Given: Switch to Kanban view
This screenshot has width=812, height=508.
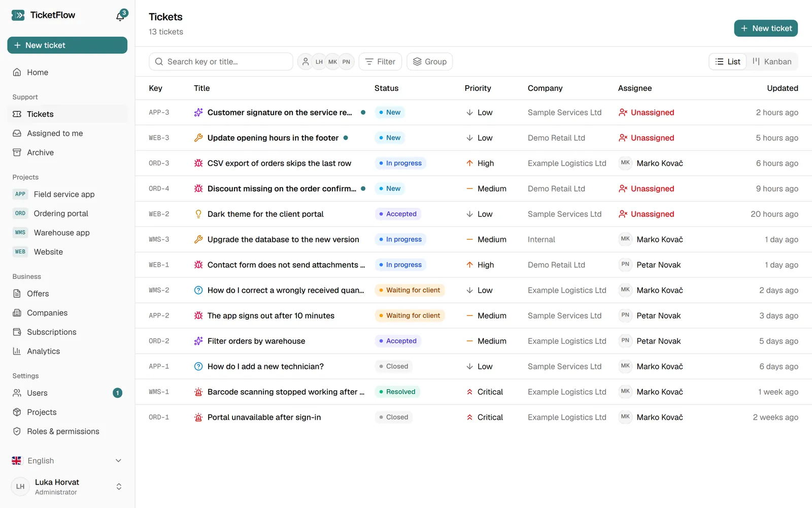Looking at the screenshot, I should click(x=772, y=61).
